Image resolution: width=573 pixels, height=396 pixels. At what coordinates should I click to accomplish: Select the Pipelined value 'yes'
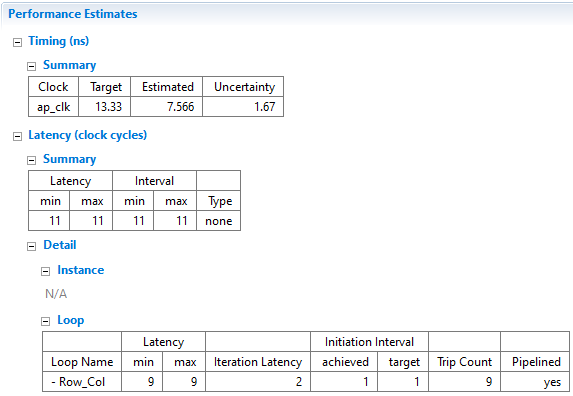tap(535, 382)
